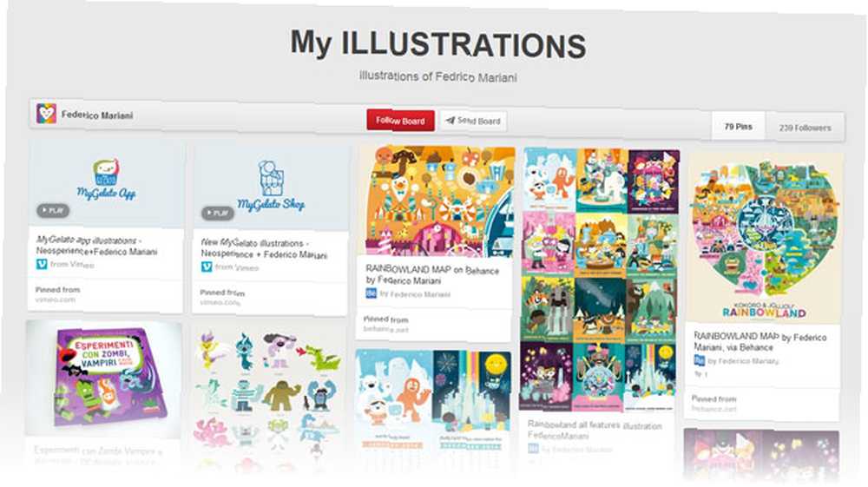
Task: Click the Send Board button
Action: point(473,121)
